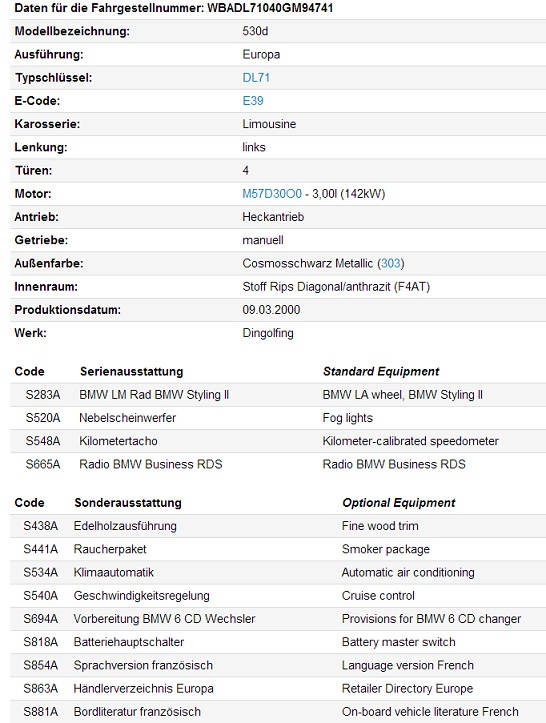This screenshot has height=723, width=546.
Task: Select the production date 09.03.2000
Action: (x=271, y=309)
